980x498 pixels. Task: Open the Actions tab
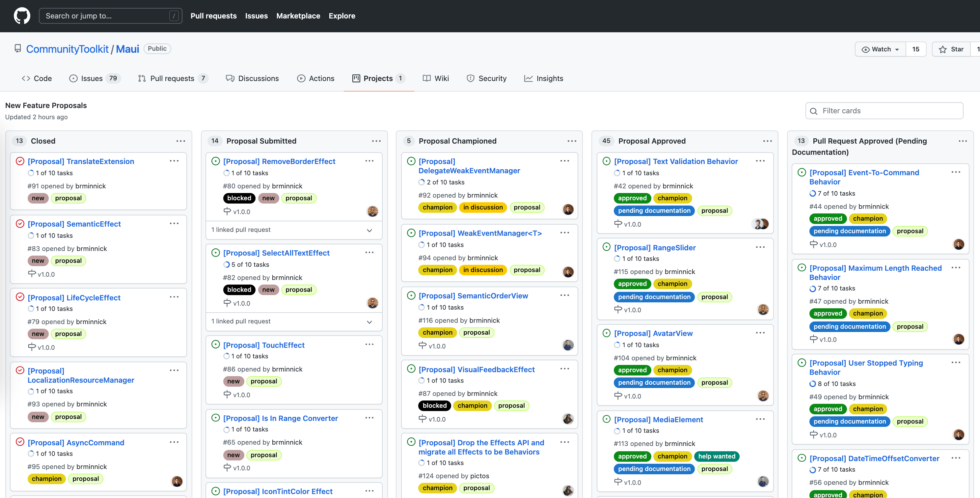(x=316, y=78)
